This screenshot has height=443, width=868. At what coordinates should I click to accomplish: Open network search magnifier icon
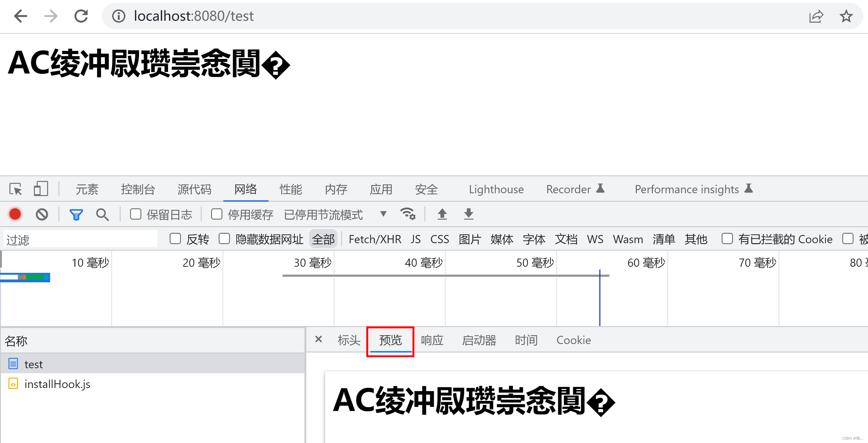[102, 214]
